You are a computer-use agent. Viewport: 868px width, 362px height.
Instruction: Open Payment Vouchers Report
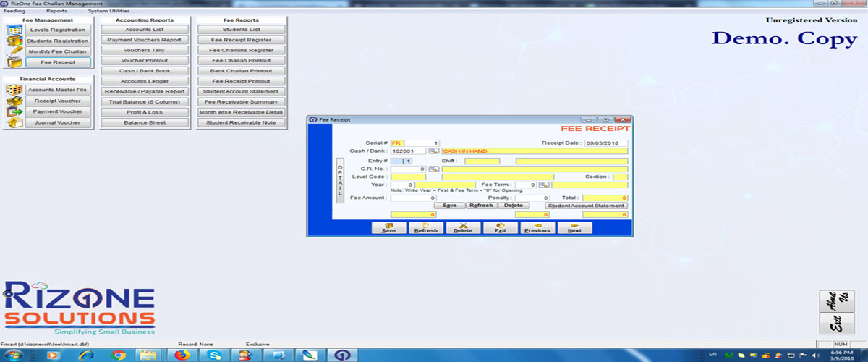pos(144,40)
